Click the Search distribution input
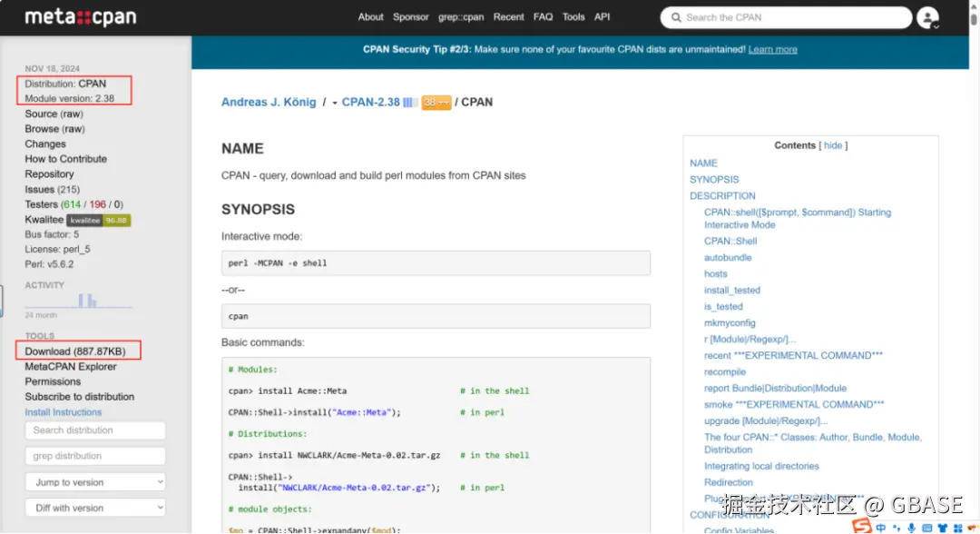This screenshot has height=534, width=980. [x=95, y=430]
